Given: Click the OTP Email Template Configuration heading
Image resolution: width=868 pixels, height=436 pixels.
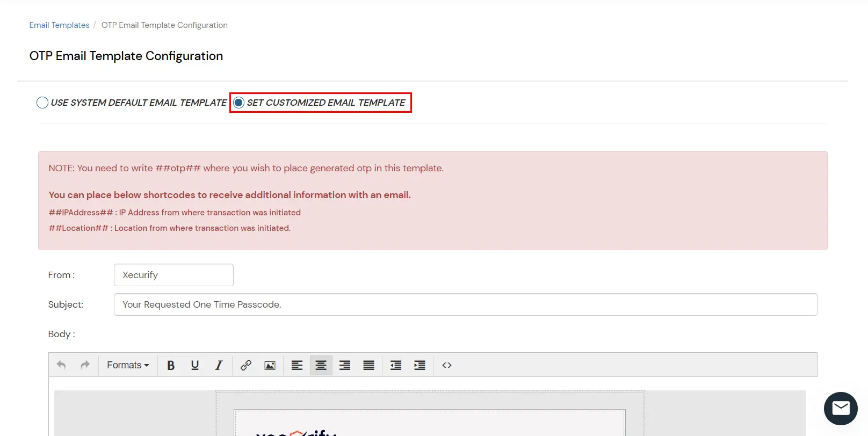Looking at the screenshot, I should coord(126,56).
